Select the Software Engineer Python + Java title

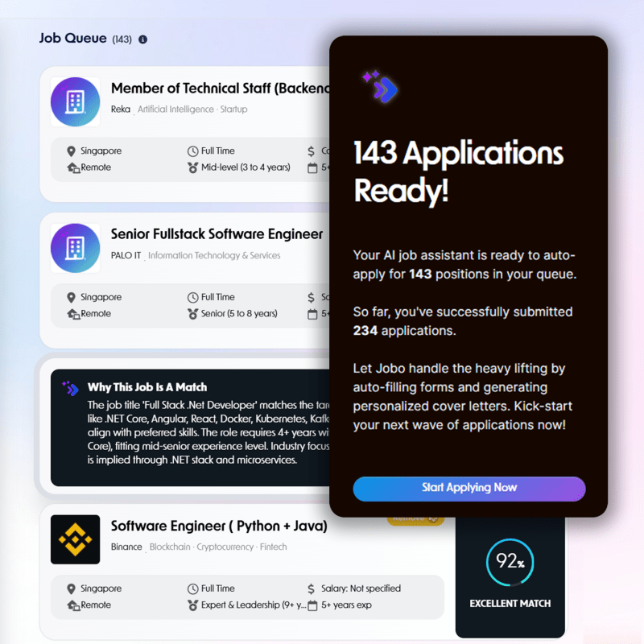[x=219, y=526]
